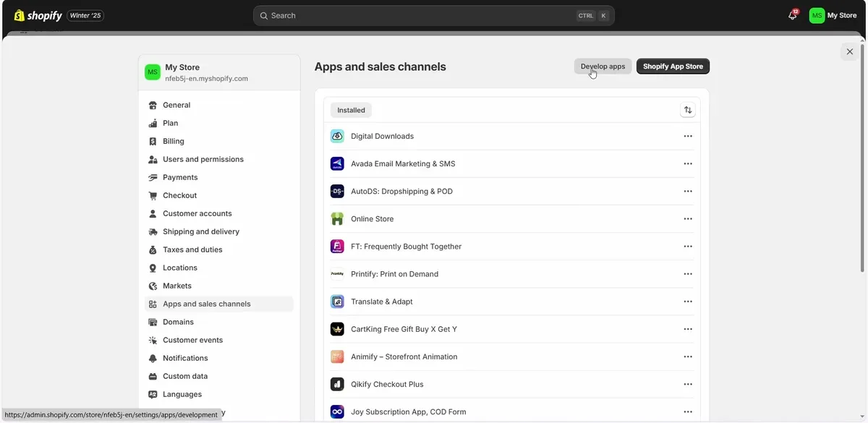Click the Translate & Adapt app icon
This screenshot has width=868, height=423.
click(337, 302)
